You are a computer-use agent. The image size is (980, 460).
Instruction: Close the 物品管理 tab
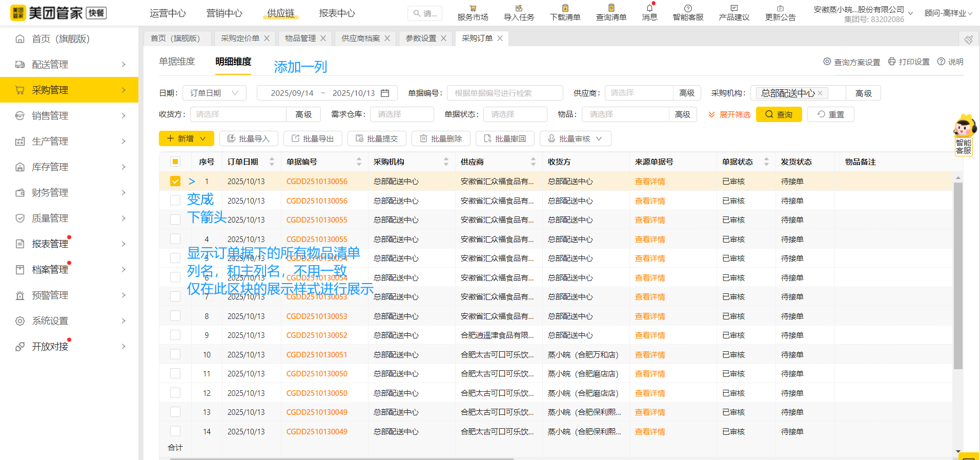323,38
